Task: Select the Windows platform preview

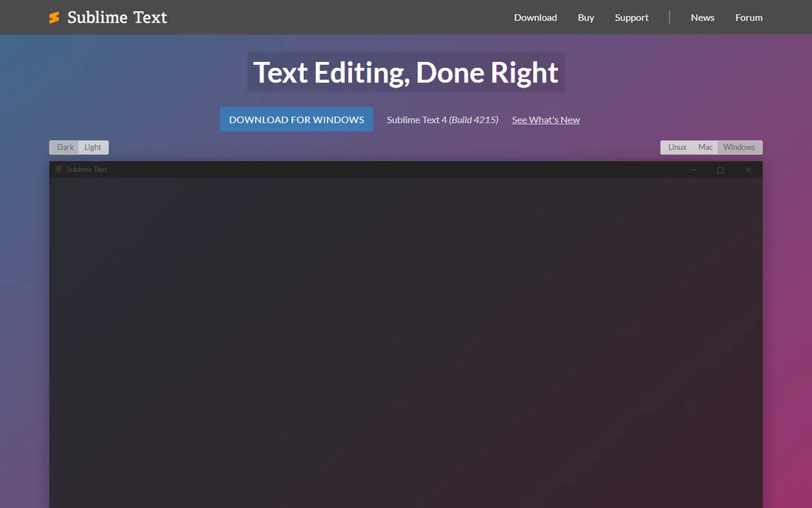Action: pyautogui.click(x=739, y=147)
